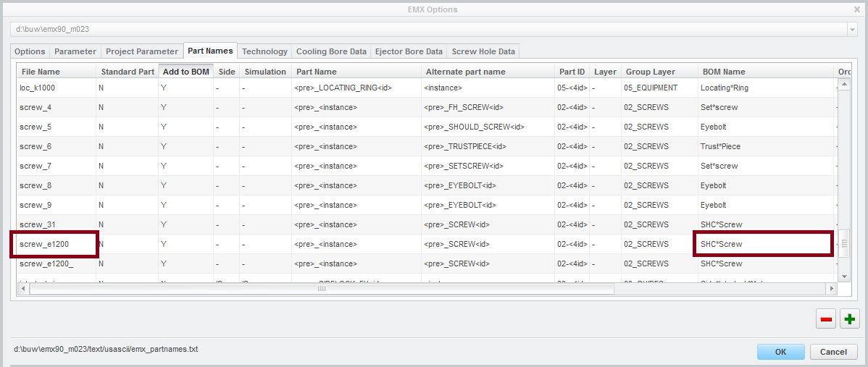Click the Cancel button

[833, 352]
